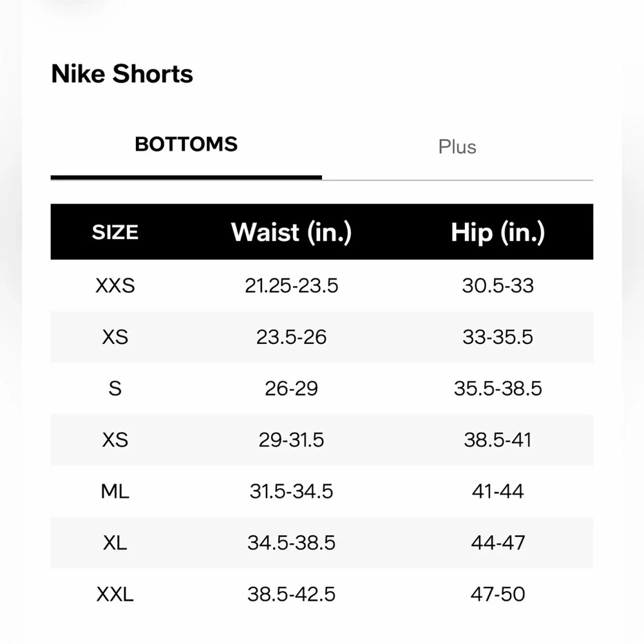Select the XXS size row
Image resolution: width=644 pixels, height=644 pixels.
click(x=115, y=285)
